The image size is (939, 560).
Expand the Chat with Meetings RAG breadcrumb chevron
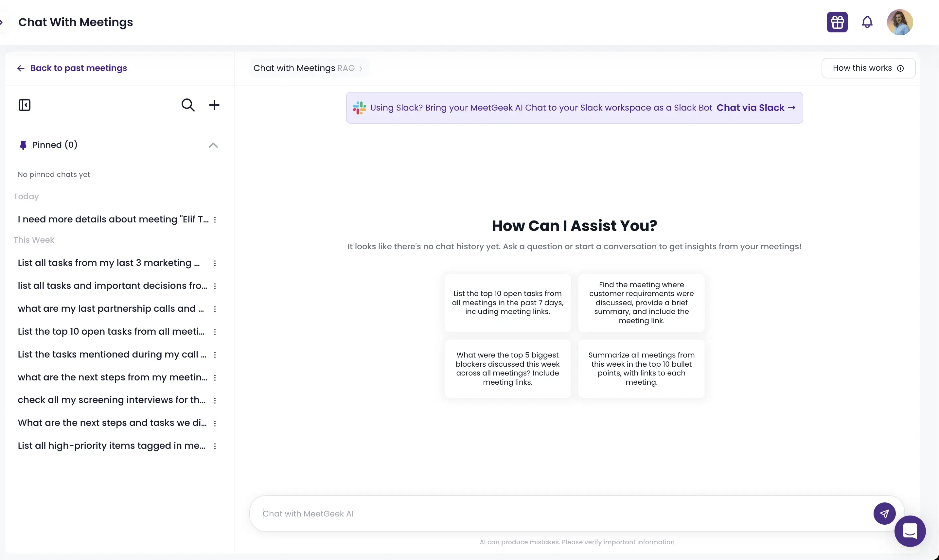coord(361,68)
